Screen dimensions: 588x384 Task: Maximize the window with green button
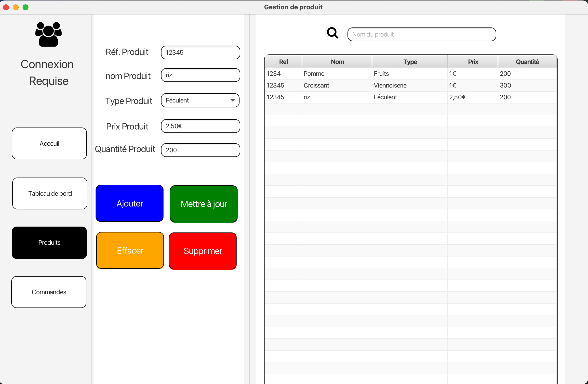point(26,7)
